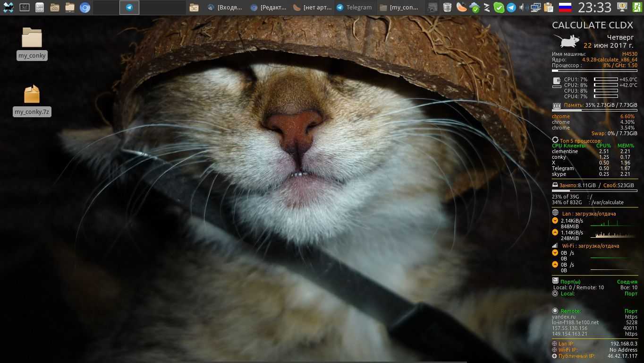Toggle the Russian flag keyboard layout indicator

pos(565,7)
